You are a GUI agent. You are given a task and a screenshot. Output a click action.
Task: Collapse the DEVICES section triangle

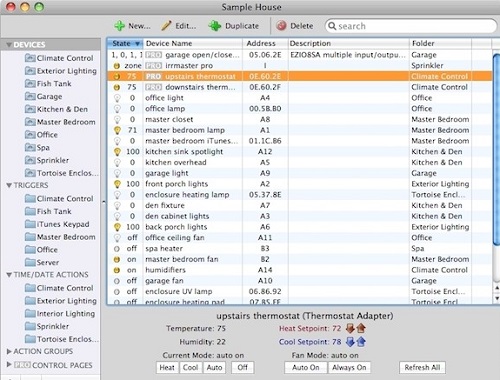pyautogui.click(x=9, y=45)
